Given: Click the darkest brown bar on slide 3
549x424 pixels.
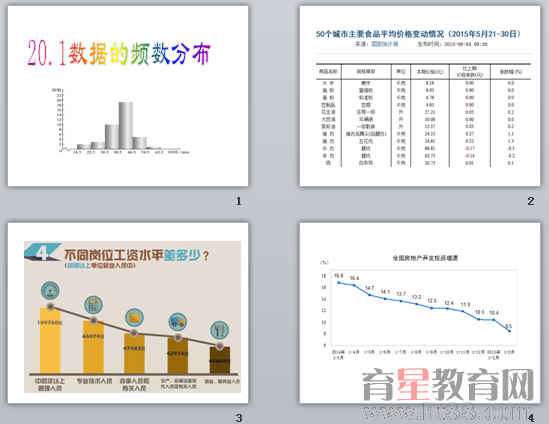Looking at the screenshot, I should (x=220, y=360).
